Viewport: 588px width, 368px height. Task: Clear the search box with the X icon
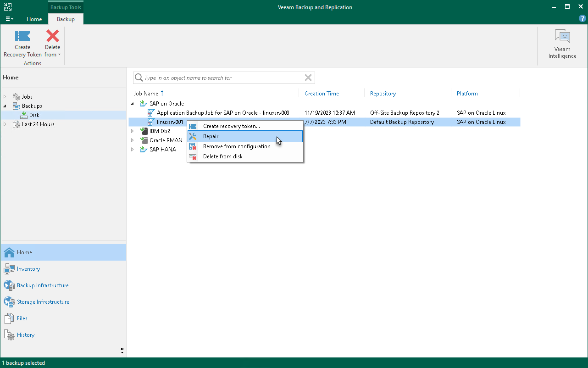[308, 78]
